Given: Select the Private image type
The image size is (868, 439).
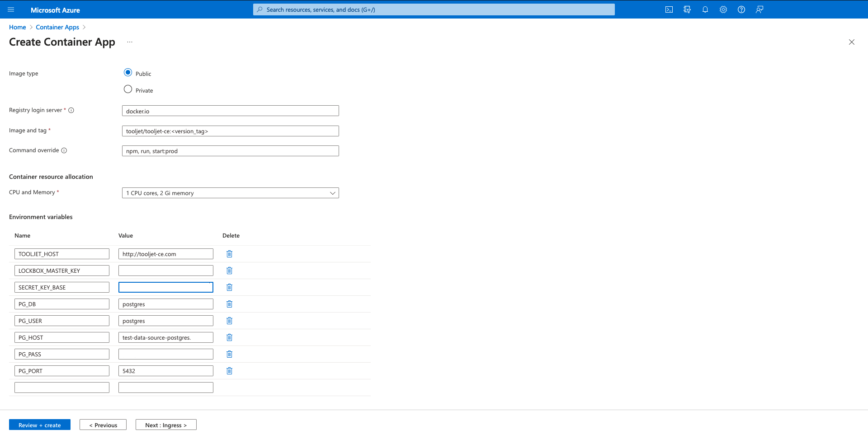Looking at the screenshot, I should 128,89.
